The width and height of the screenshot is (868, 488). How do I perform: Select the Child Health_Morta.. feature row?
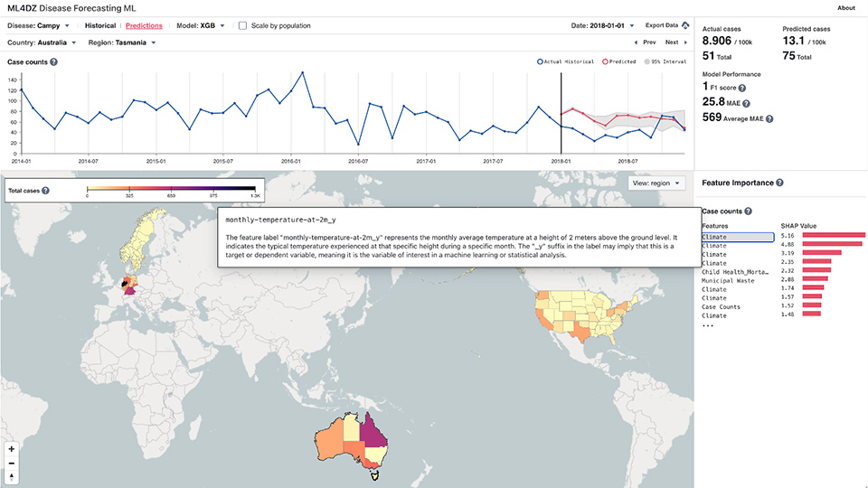click(735, 272)
